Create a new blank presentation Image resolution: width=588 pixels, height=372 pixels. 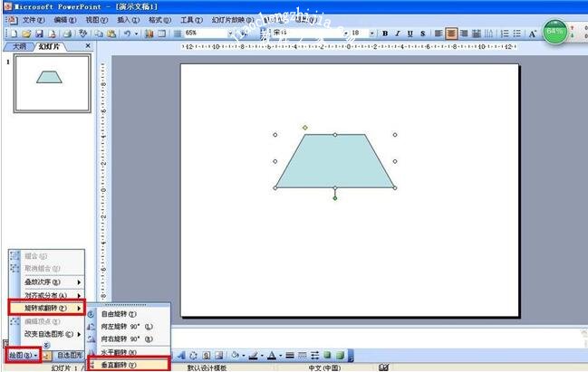tap(14, 33)
